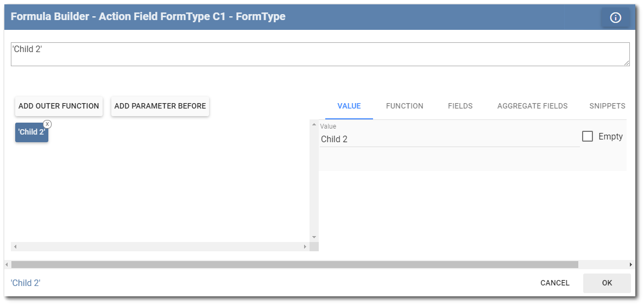Click right arrow of dialog horizontal scrollbar
The width and height of the screenshot is (644, 305).
pyautogui.click(x=631, y=265)
